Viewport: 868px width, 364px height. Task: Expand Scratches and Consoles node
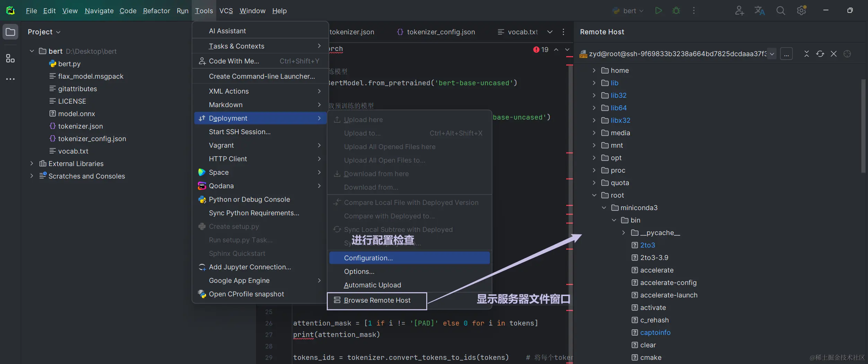pos(32,176)
